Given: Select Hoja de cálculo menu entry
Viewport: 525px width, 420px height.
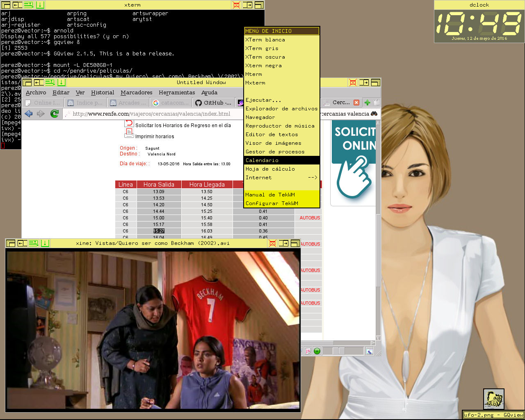Looking at the screenshot, I should pyautogui.click(x=281, y=169).
